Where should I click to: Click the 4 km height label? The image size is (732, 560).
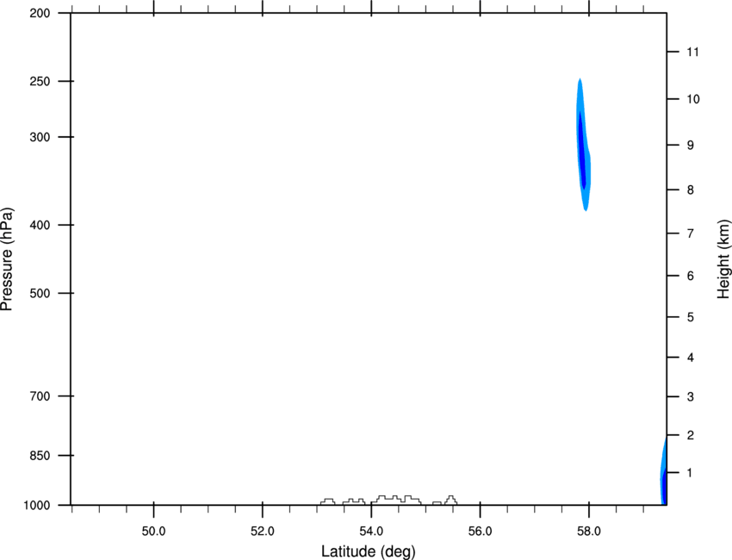pyautogui.click(x=691, y=358)
